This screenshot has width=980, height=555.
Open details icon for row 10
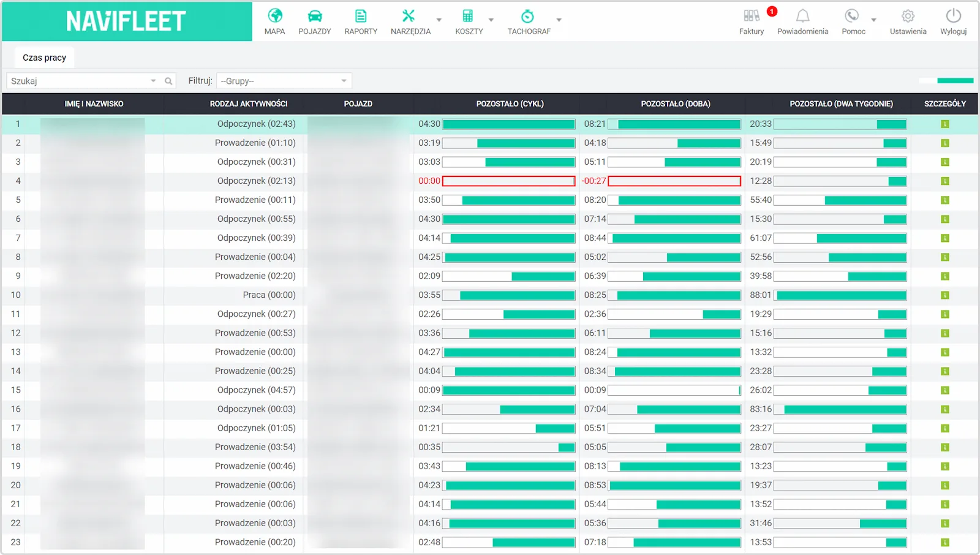click(945, 295)
